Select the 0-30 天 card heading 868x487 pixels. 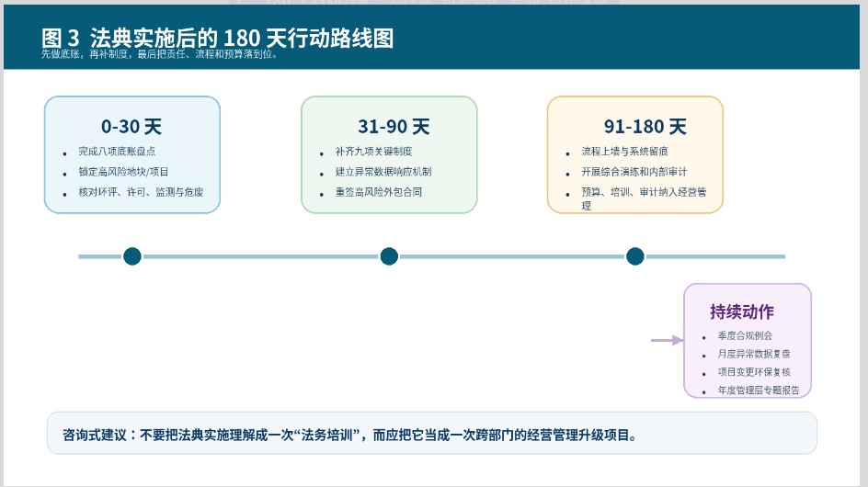tap(131, 127)
